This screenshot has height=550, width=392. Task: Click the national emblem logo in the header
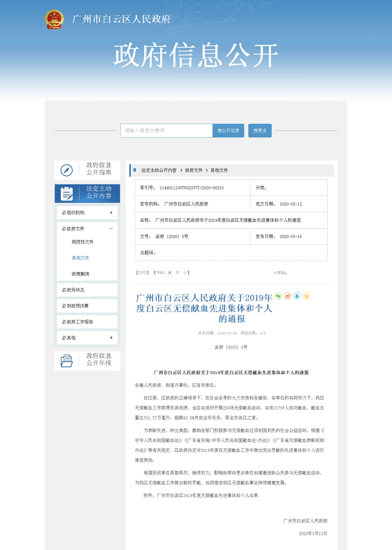coord(54,19)
